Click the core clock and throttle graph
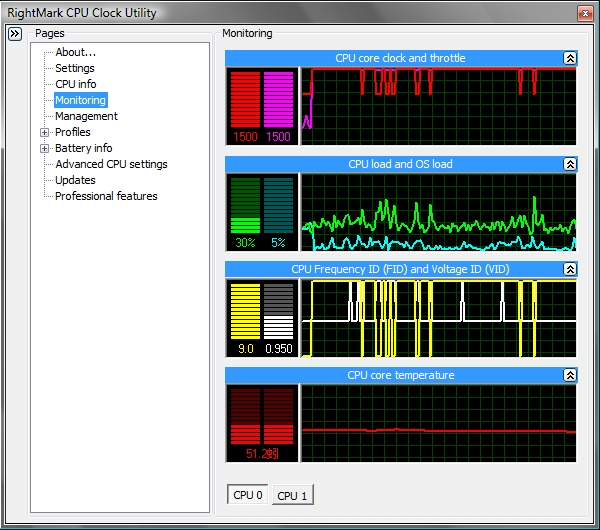The width and height of the screenshot is (600, 530). coord(439,107)
